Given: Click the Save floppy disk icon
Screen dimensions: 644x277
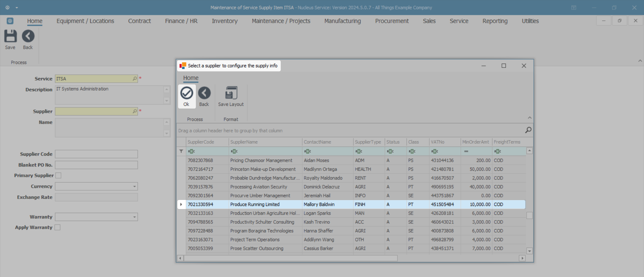Looking at the screenshot, I should [10, 36].
